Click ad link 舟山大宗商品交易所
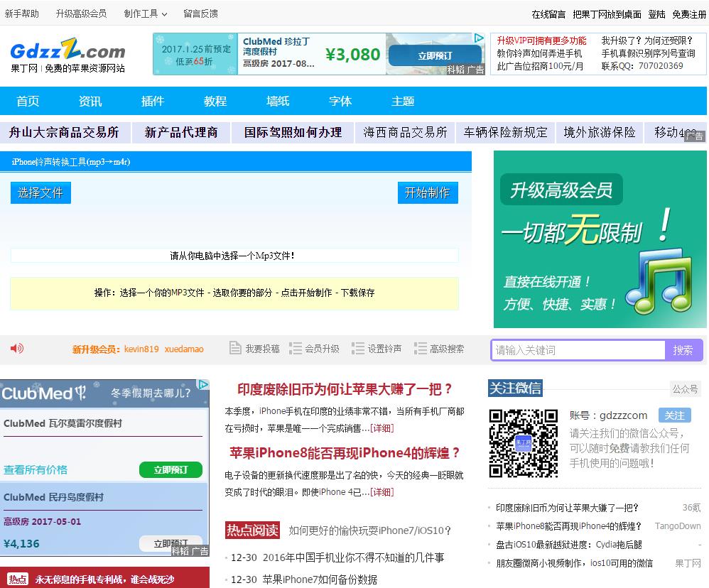The width and height of the screenshot is (709, 588). pos(64,132)
